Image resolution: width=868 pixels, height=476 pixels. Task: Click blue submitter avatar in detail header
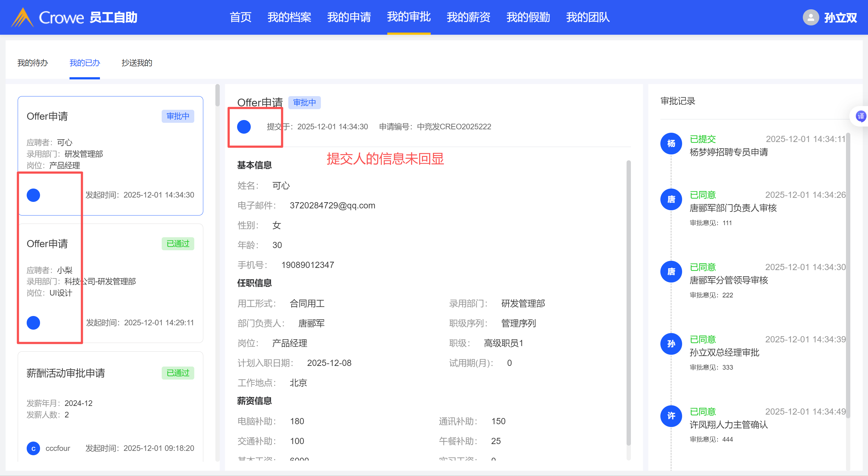(x=244, y=127)
